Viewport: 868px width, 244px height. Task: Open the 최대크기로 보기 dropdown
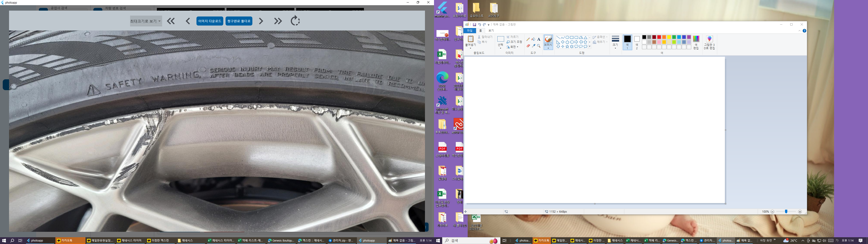[146, 21]
